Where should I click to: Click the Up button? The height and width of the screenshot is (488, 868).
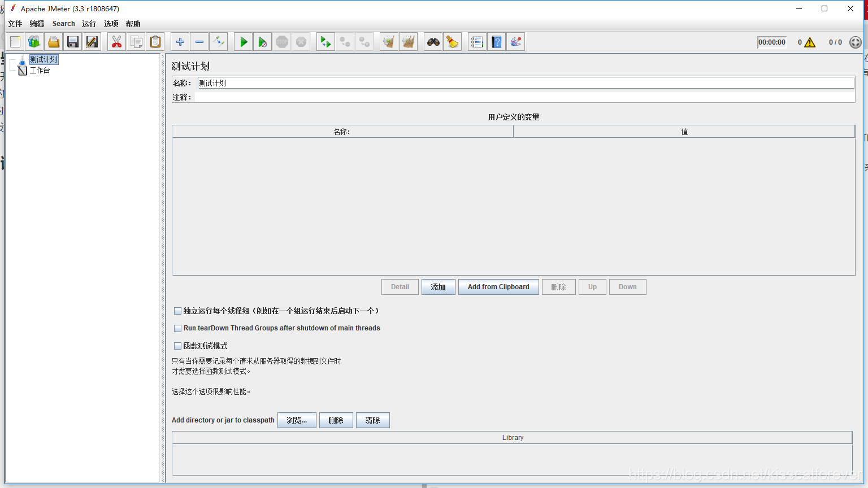pos(592,287)
